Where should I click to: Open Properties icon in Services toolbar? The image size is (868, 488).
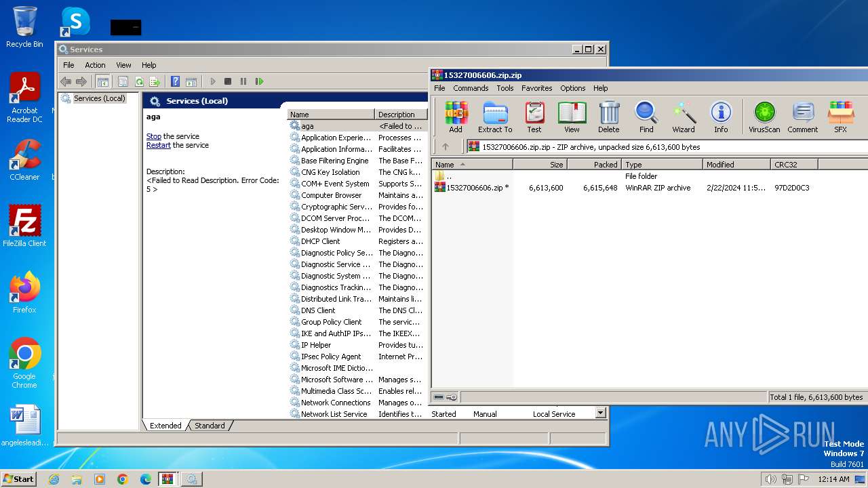[x=123, y=81]
